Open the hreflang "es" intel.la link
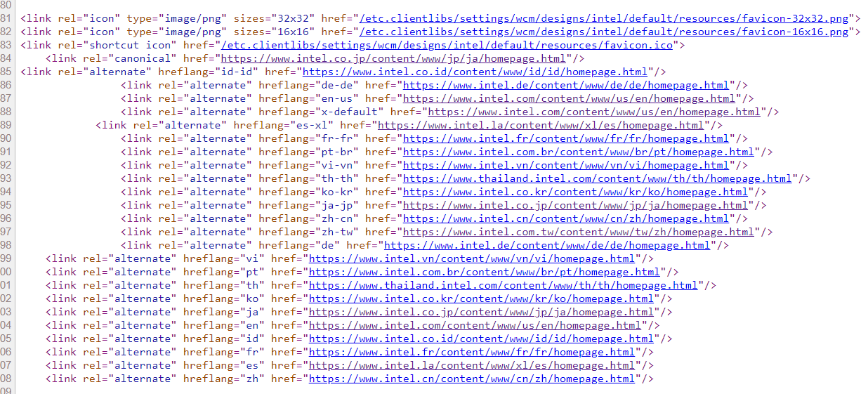Viewport: 868px width, 394px height. point(472,365)
